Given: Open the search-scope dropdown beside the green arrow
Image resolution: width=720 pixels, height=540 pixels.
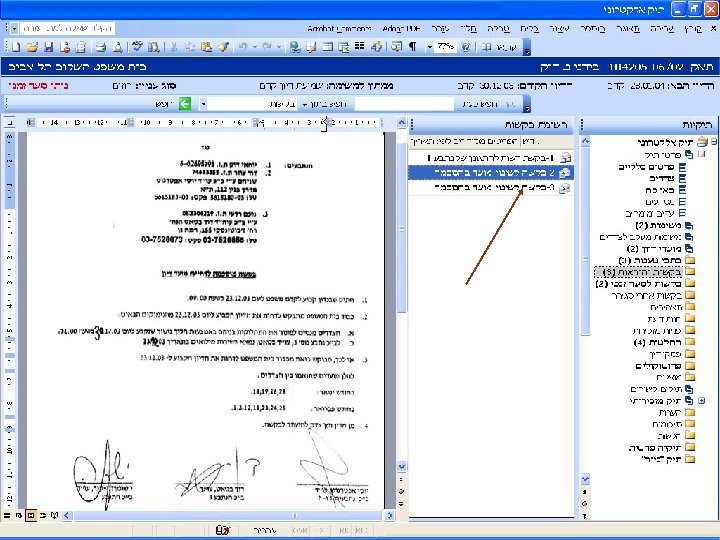Looking at the screenshot, I should point(203,104).
